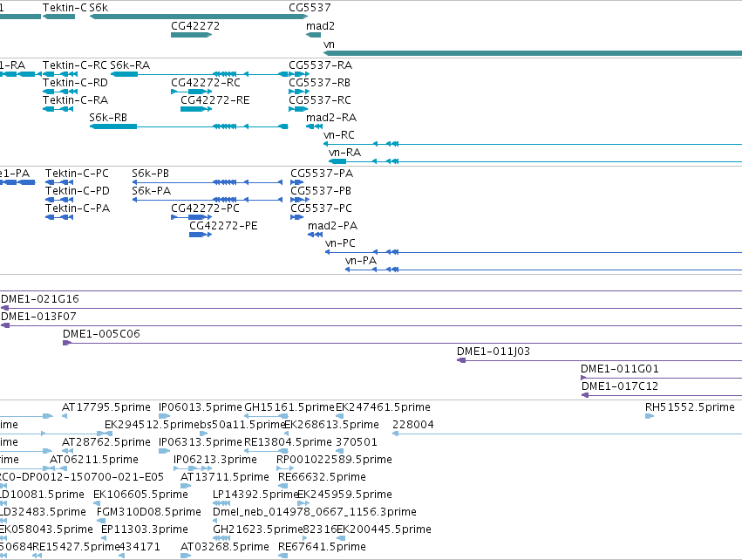Select transcript Tektin-C-RC label
Screen dimensions: 742x560
coord(75,65)
